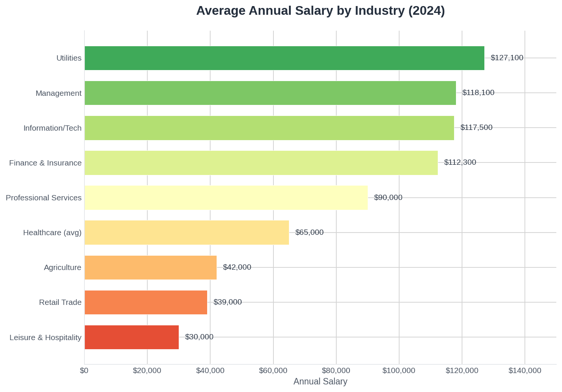Click the Leisure & Hospitality axis label
This screenshot has width=562, height=392.
pyautogui.click(x=45, y=337)
